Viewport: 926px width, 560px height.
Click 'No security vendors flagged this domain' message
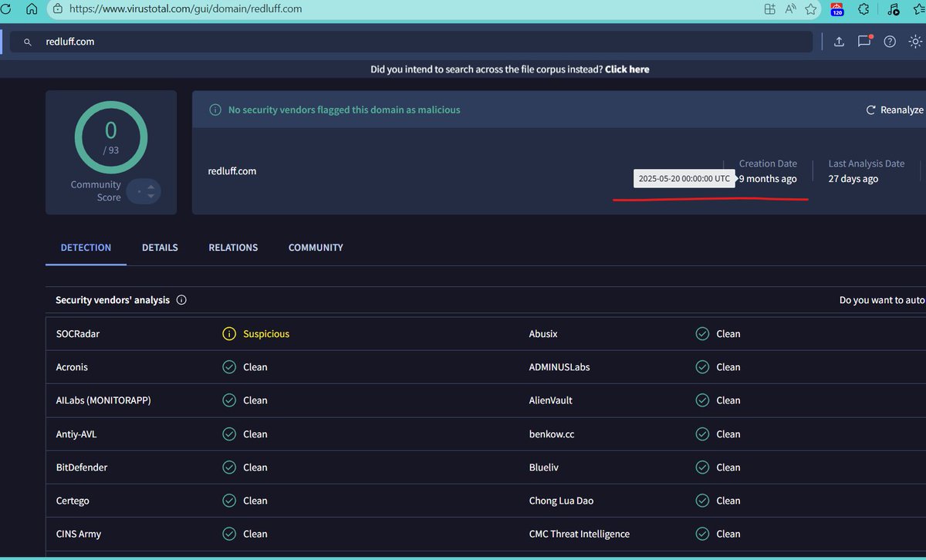point(344,110)
